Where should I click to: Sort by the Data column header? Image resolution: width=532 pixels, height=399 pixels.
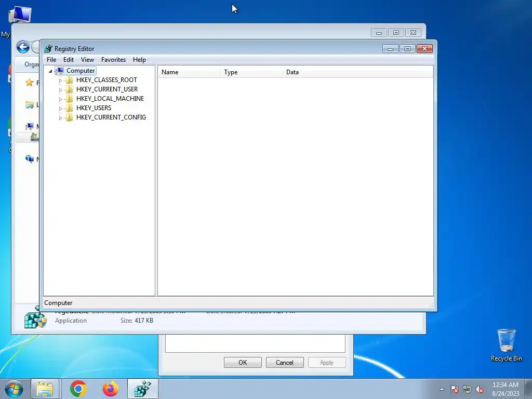coord(358,72)
